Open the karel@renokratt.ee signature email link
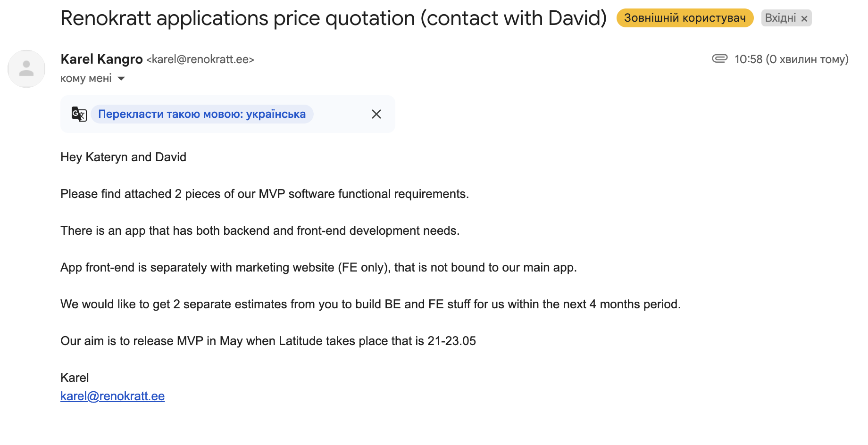This screenshot has height=445, width=868. pos(112,396)
